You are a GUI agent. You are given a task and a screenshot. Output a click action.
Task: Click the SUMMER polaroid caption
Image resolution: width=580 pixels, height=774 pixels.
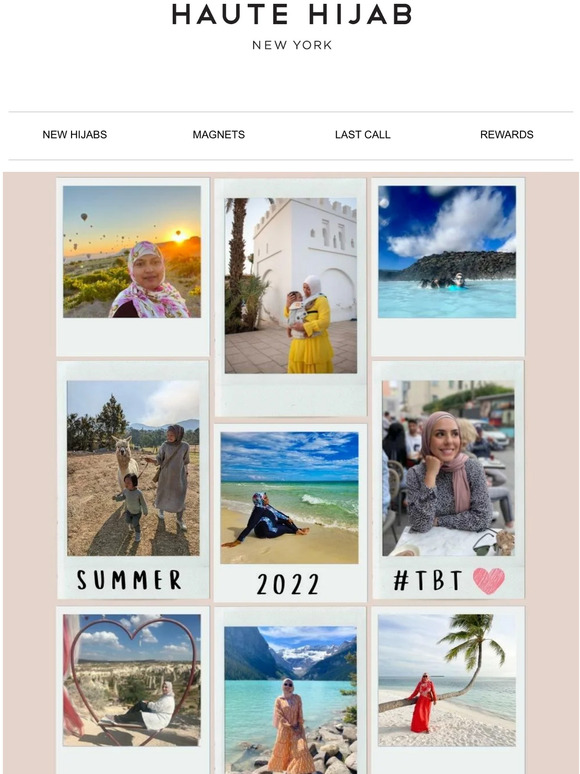click(x=129, y=580)
